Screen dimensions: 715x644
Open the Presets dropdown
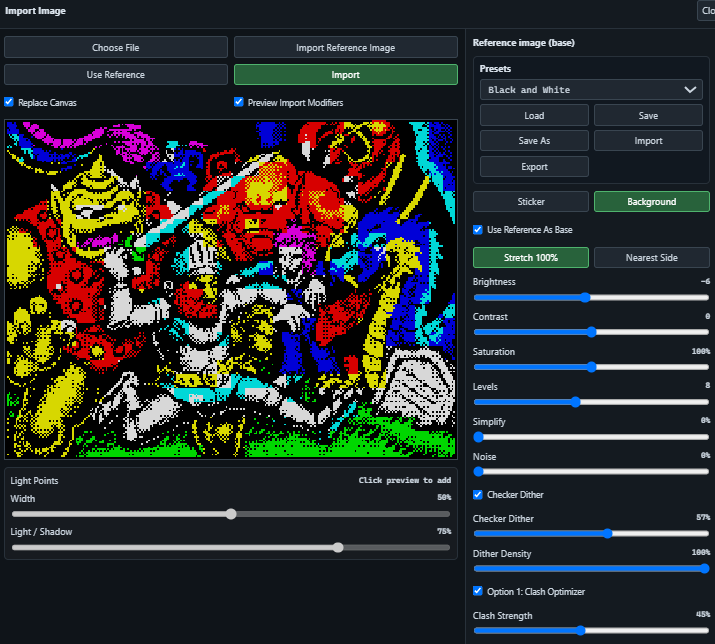click(x=591, y=90)
